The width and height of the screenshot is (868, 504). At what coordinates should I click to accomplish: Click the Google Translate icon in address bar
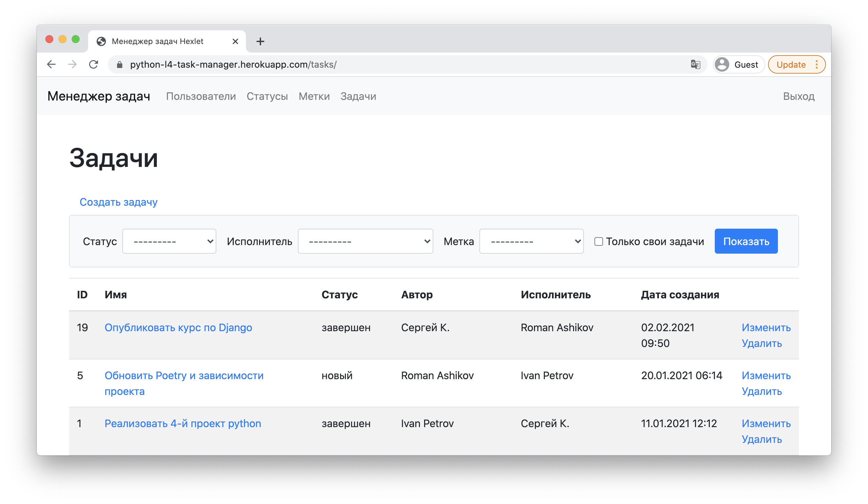(x=695, y=64)
